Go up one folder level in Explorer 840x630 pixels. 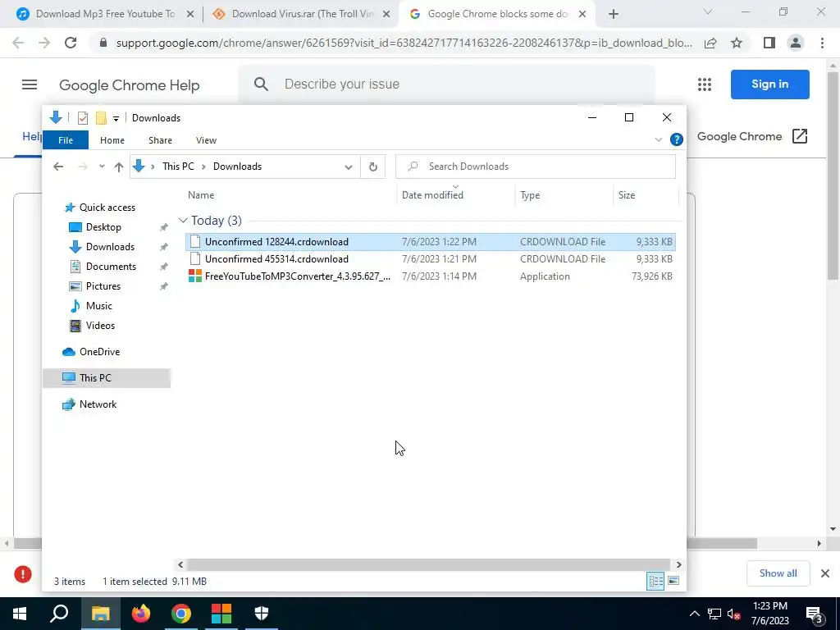(119, 167)
